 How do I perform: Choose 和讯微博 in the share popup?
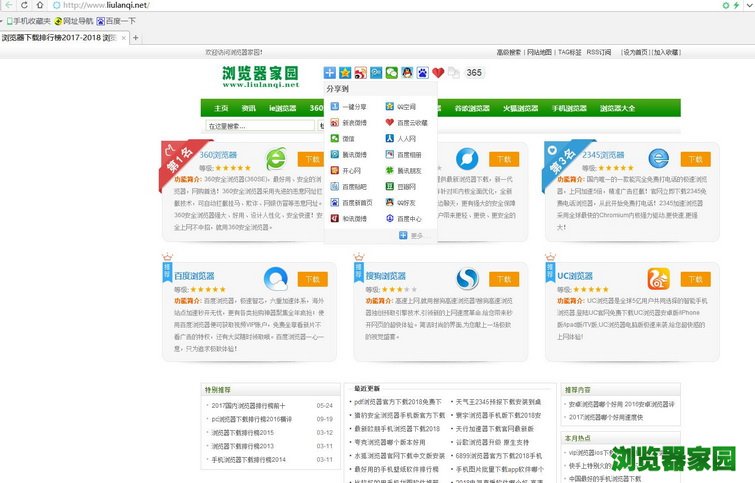click(x=349, y=219)
